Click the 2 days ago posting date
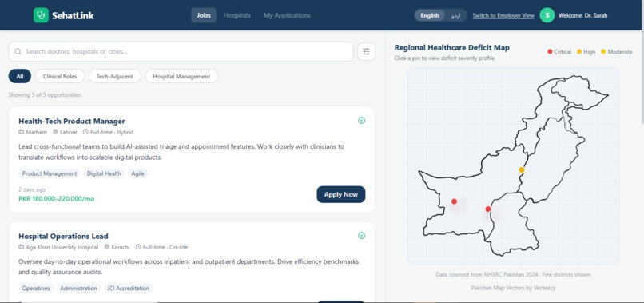Viewport: 644px width, 303px height. (32, 190)
